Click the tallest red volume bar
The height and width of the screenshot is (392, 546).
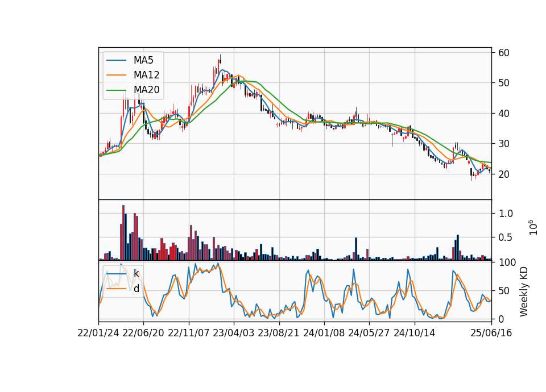(x=123, y=233)
